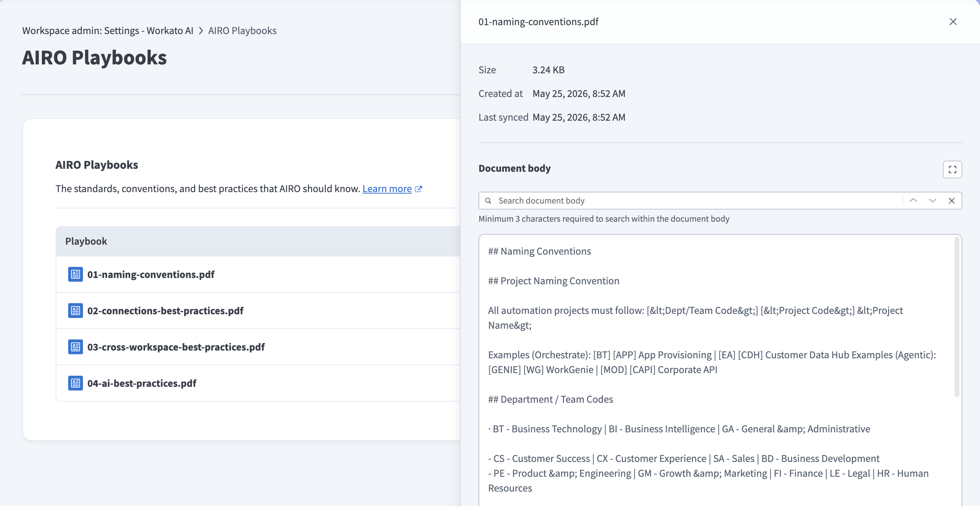This screenshot has height=506, width=980.
Task: Click the Last synced date value
Action: tap(579, 117)
